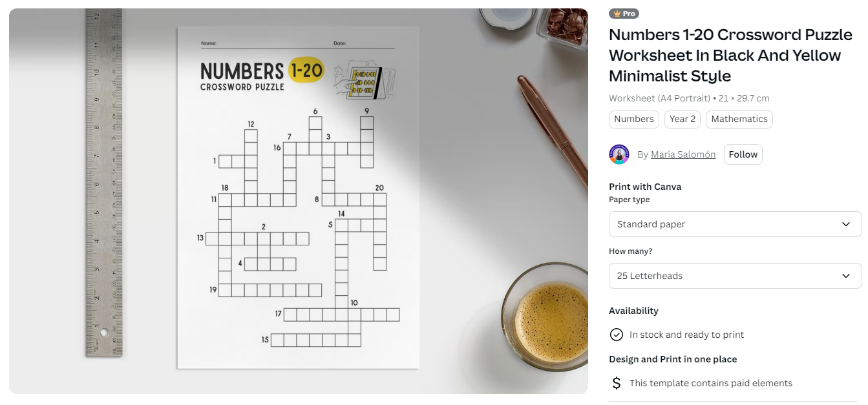
Task: Open Maria Salomón's profile link
Action: pos(683,154)
